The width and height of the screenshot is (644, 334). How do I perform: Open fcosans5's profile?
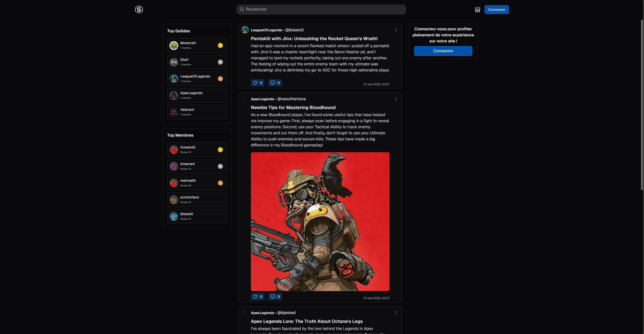pyautogui.click(x=197, y=150)
